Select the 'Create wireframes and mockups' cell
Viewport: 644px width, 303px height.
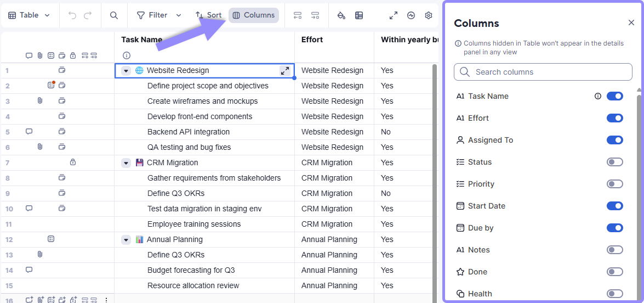(x=204, y=101)
